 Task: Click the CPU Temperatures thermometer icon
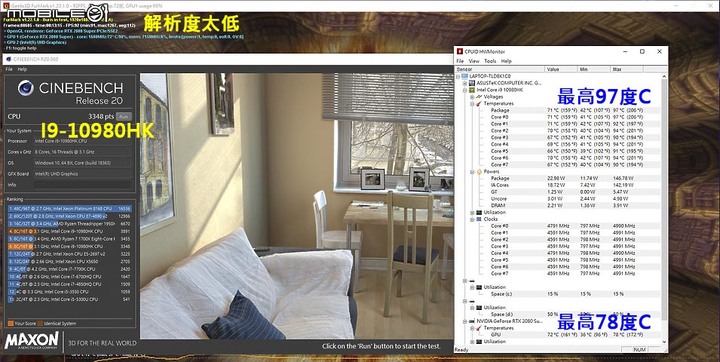click(478, 104)
